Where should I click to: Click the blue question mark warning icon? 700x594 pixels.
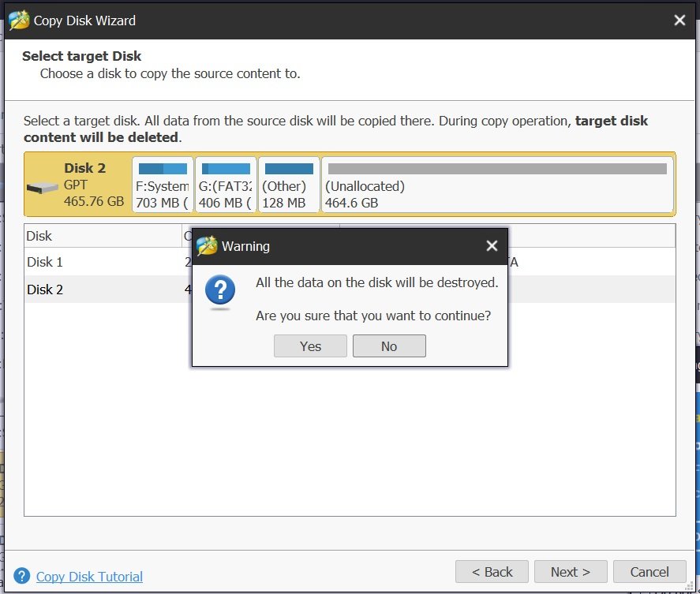click(x=220, y=291)
